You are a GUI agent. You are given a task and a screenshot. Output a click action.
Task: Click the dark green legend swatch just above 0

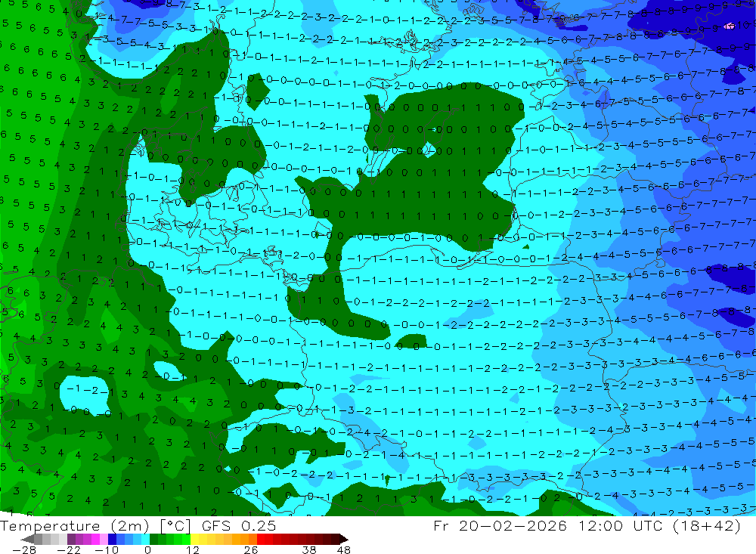pos(153,540)
